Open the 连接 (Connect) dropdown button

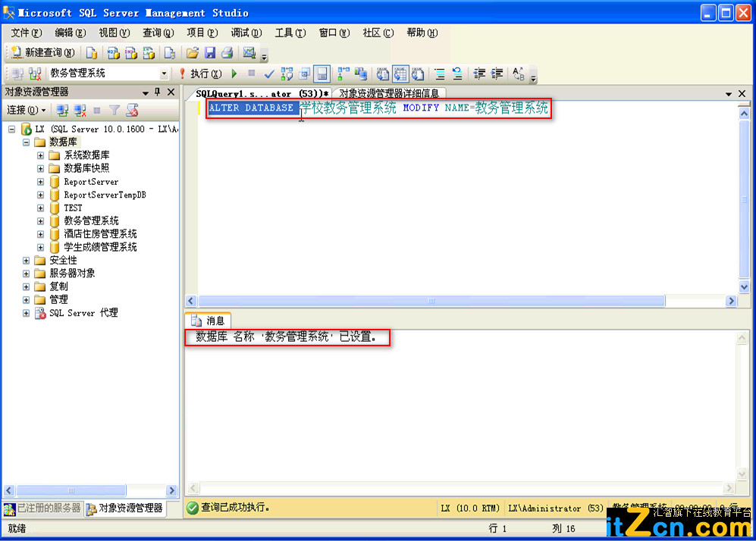click(27, 111)
